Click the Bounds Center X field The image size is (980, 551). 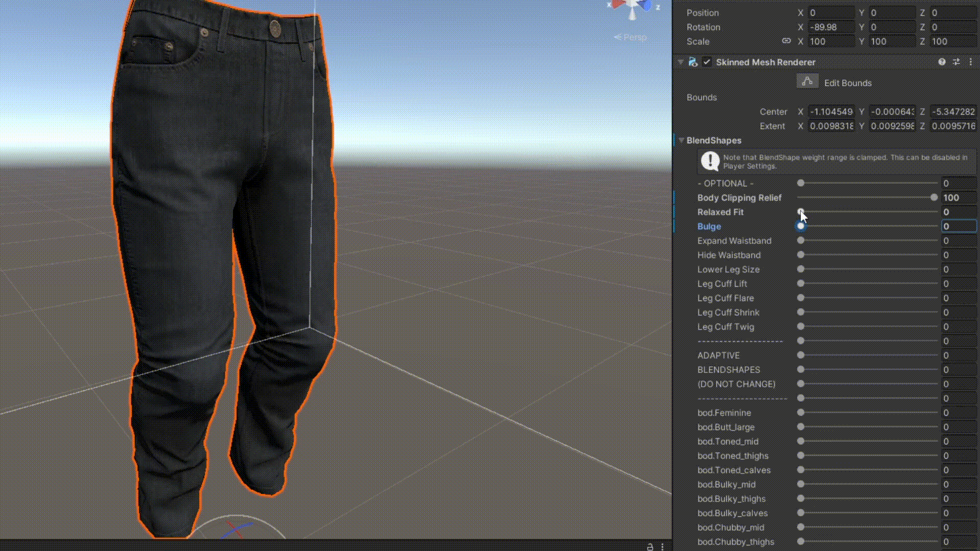coord(831,111)
